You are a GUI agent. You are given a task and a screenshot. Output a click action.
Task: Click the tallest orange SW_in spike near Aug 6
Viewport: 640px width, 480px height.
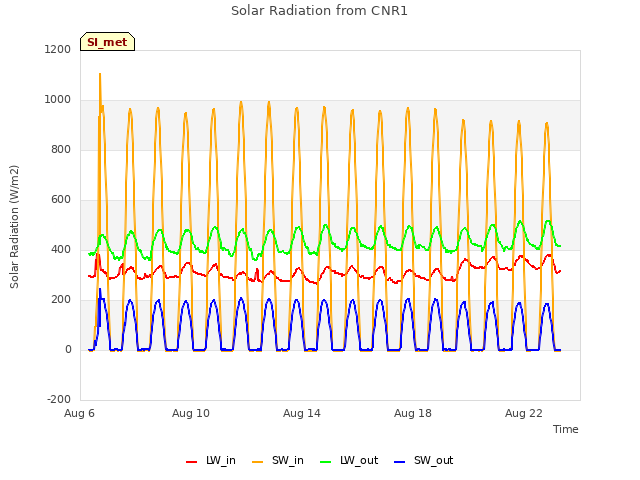pos(100,75)
